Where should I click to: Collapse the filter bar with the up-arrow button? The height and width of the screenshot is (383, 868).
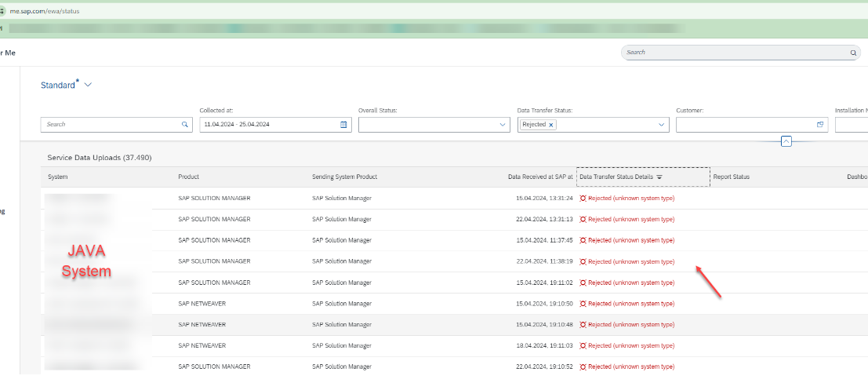click(786, 141)
